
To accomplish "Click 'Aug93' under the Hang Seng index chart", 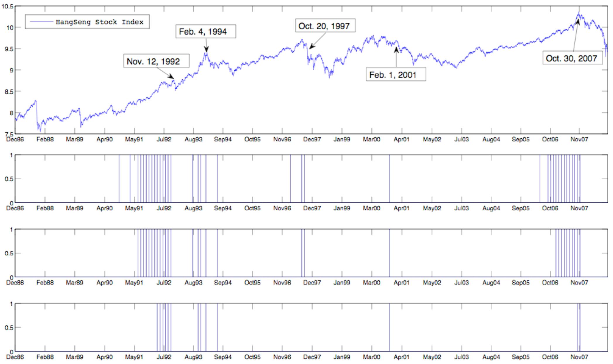I will pos(193,140).
